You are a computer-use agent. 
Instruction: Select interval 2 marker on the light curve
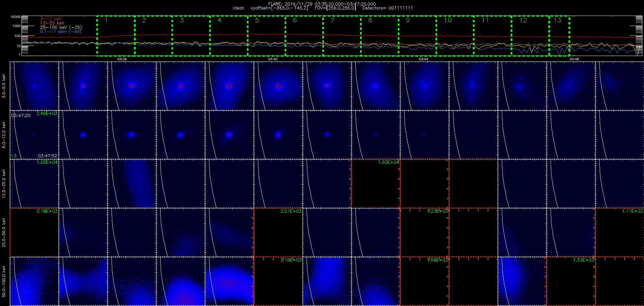(144, 20)
